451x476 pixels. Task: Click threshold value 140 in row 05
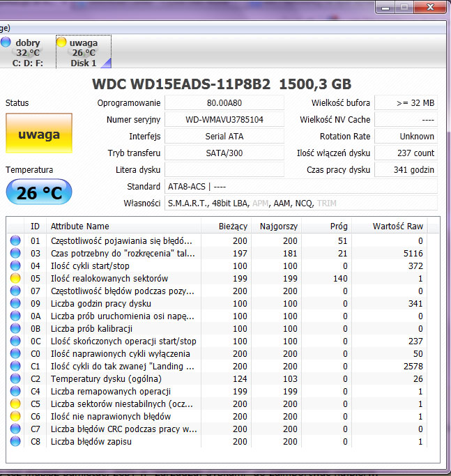(x=340, y=278)
